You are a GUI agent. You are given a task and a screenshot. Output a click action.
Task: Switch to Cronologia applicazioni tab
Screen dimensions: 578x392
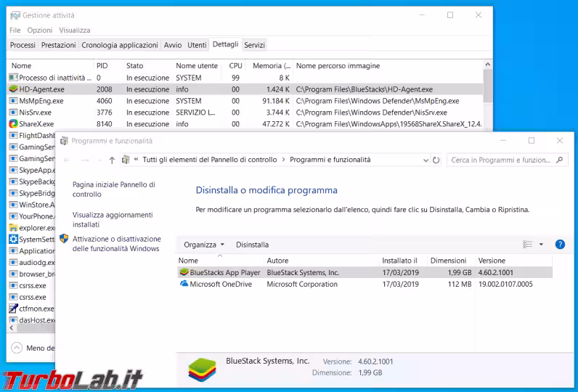coord(120,45)
